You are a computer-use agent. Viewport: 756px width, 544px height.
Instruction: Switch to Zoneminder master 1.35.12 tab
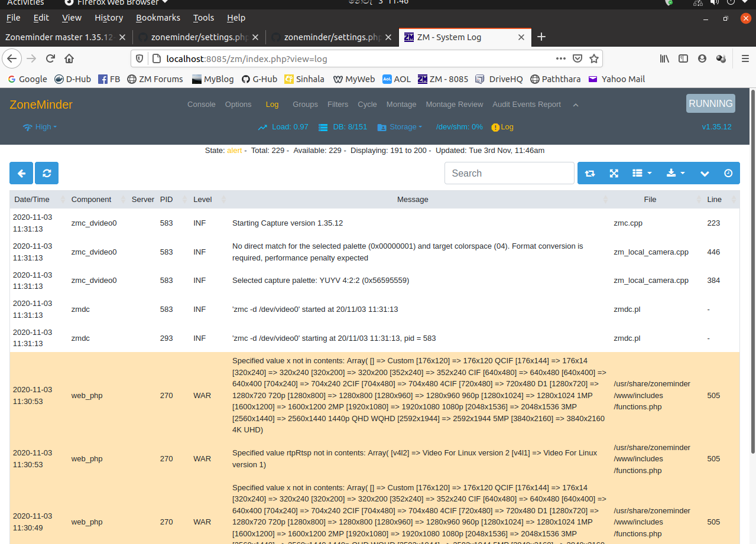click(x=66, y=37)
